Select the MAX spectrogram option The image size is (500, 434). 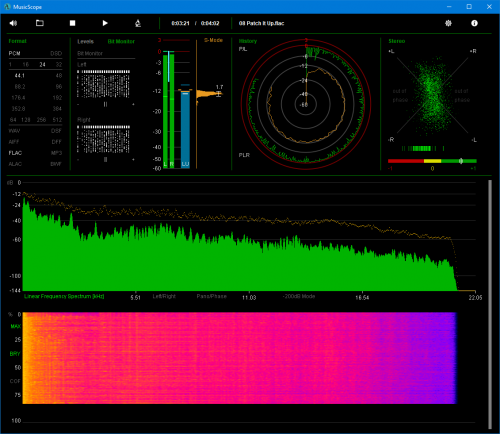pos(15,326)
